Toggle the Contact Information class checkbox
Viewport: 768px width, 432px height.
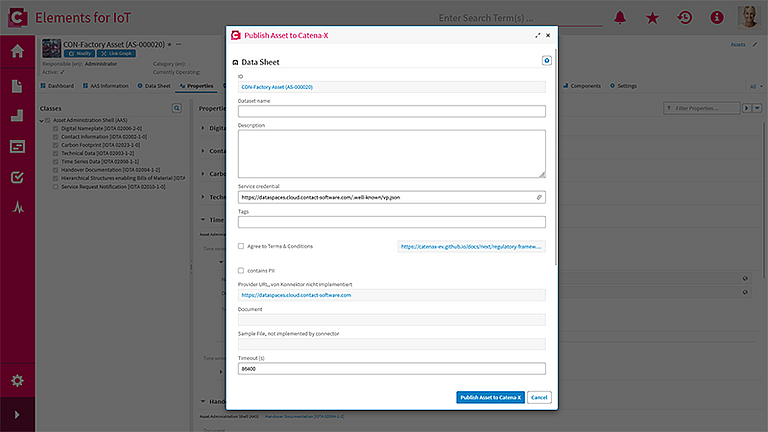tap(55, 137)
